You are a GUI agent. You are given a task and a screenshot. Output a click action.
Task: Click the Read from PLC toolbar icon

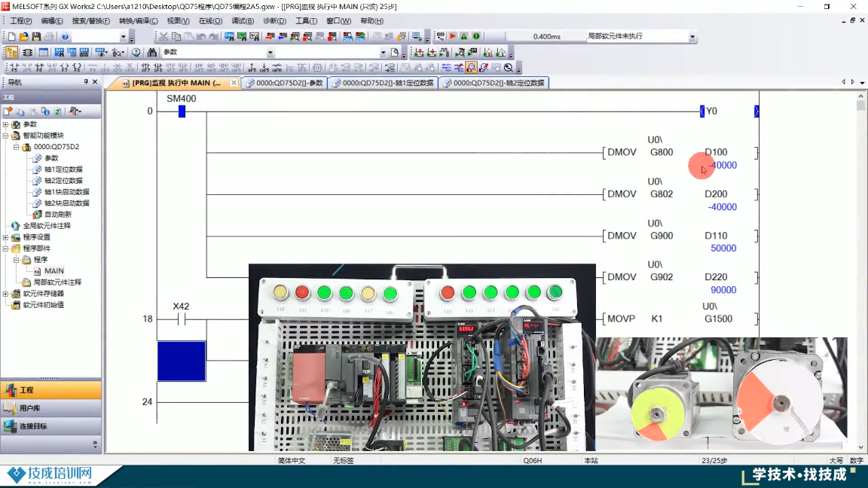[x=283, y=36]
